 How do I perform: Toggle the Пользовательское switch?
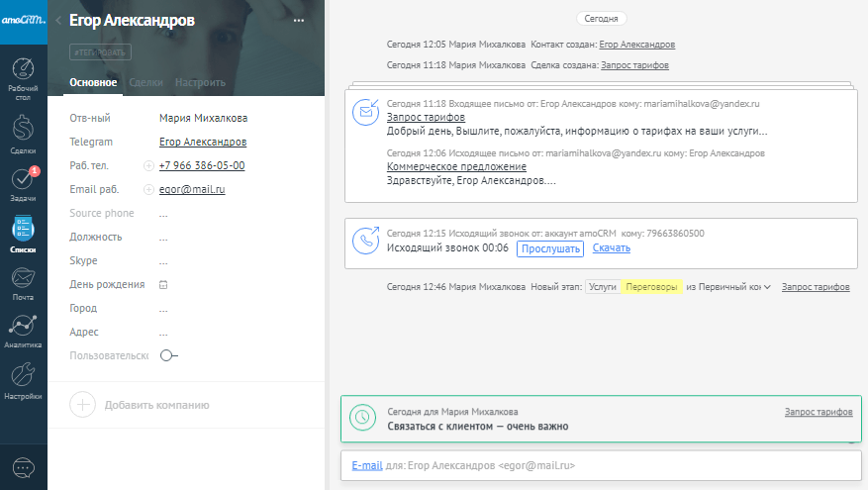point(168,355)
